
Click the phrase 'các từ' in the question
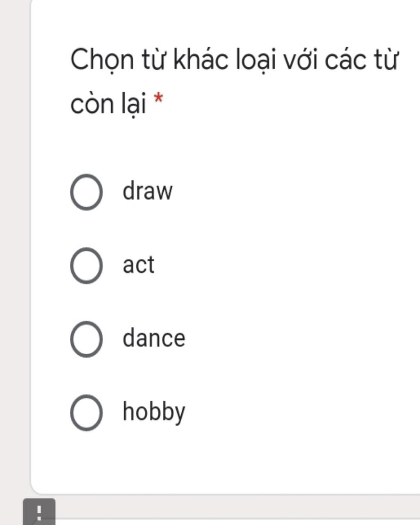pos(361,59)
